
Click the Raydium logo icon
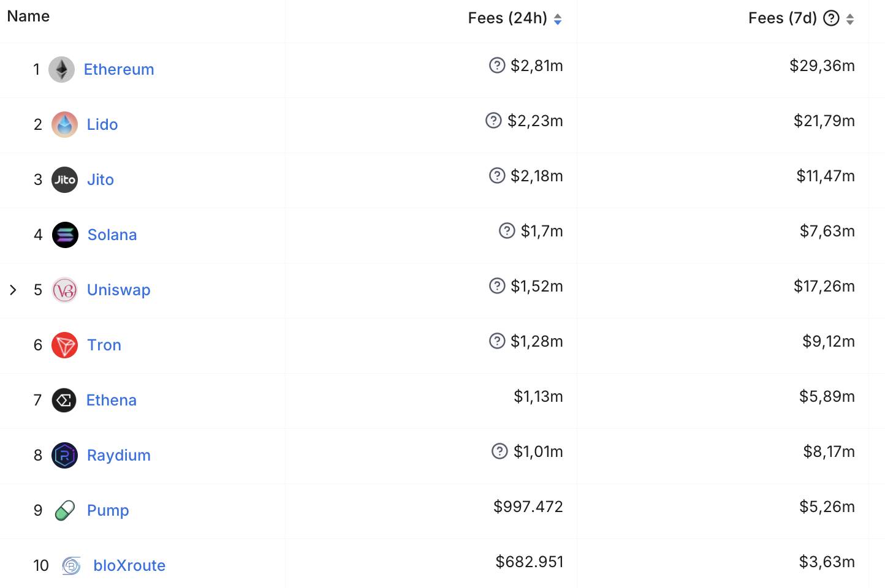pyautogui.click(x=64, y=455)
